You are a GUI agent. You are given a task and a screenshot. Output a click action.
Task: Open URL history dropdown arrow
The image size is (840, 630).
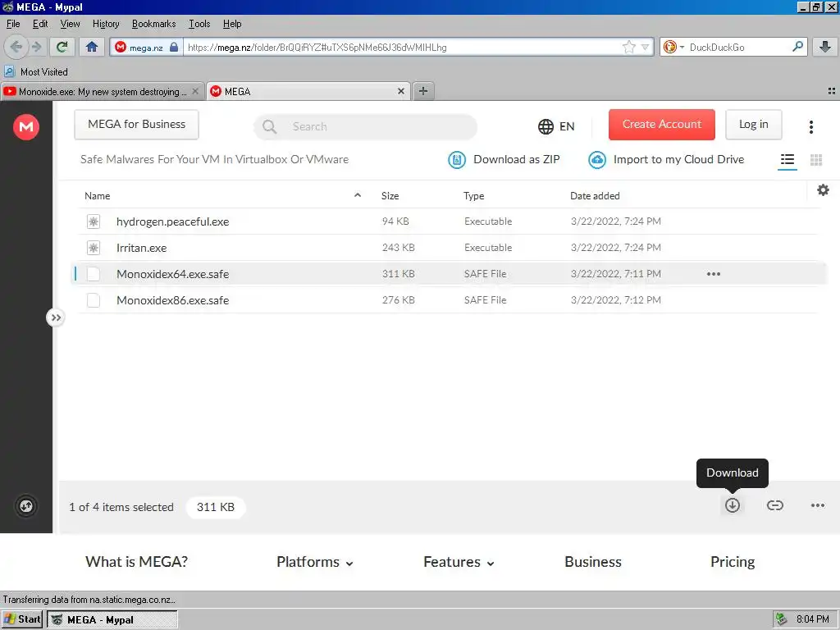coord(646,47)
